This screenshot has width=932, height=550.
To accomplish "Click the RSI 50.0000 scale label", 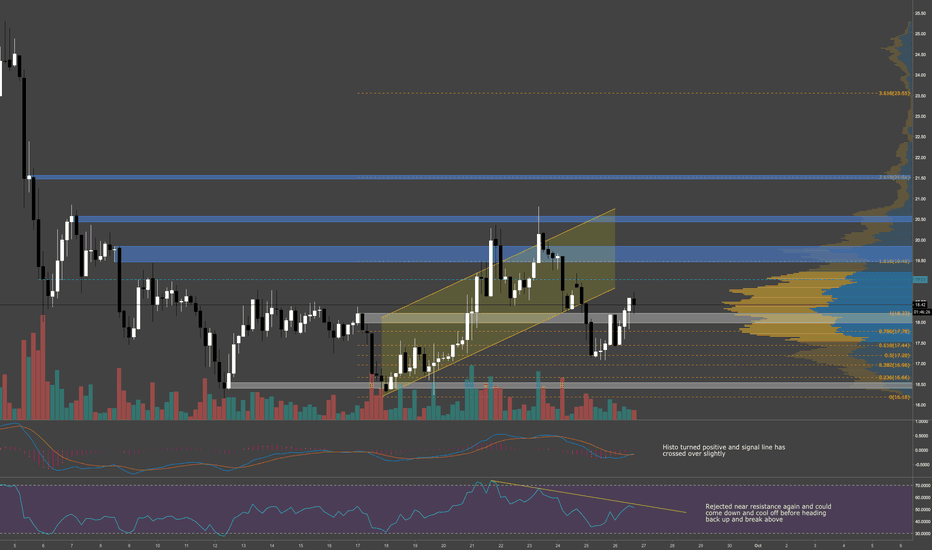I will coord(922,510).
